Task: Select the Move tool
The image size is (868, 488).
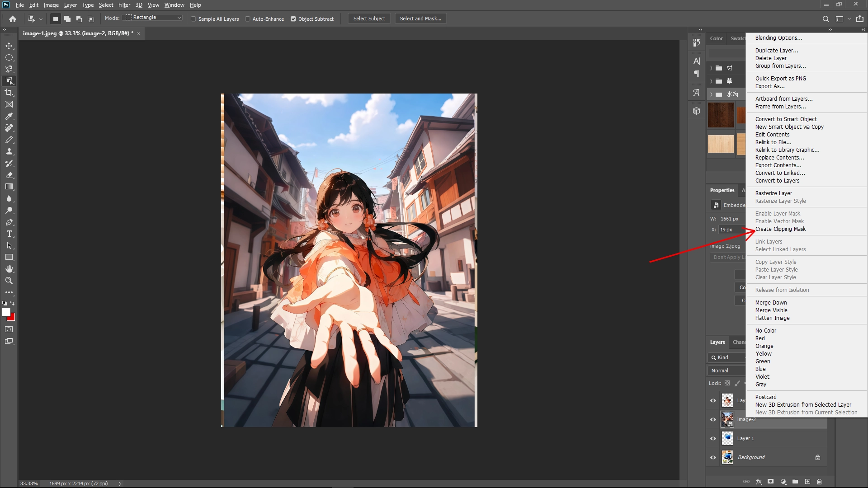Action: coord(9,45)
